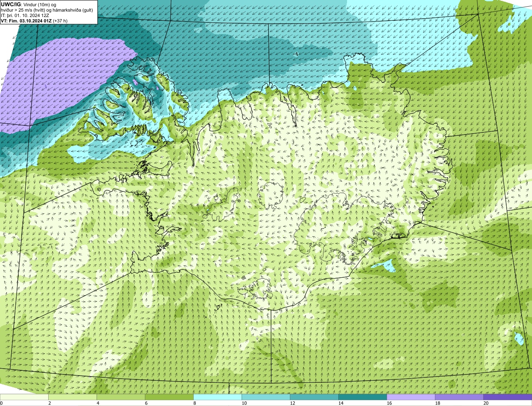Click the legend tick label "2"
This screenshot has height=406, width=532.
(x=50, y=403)
